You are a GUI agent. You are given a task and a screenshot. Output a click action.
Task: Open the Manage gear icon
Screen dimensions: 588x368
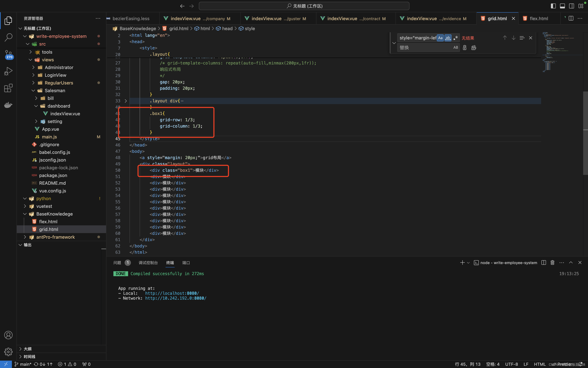click(8, 352)
